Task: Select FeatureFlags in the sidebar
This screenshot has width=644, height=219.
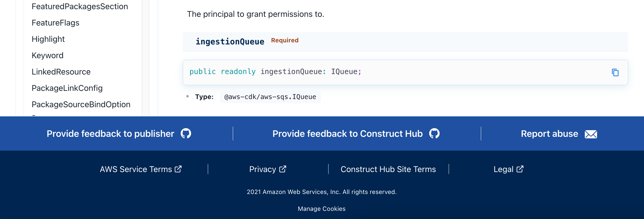Action: point(55,23)
